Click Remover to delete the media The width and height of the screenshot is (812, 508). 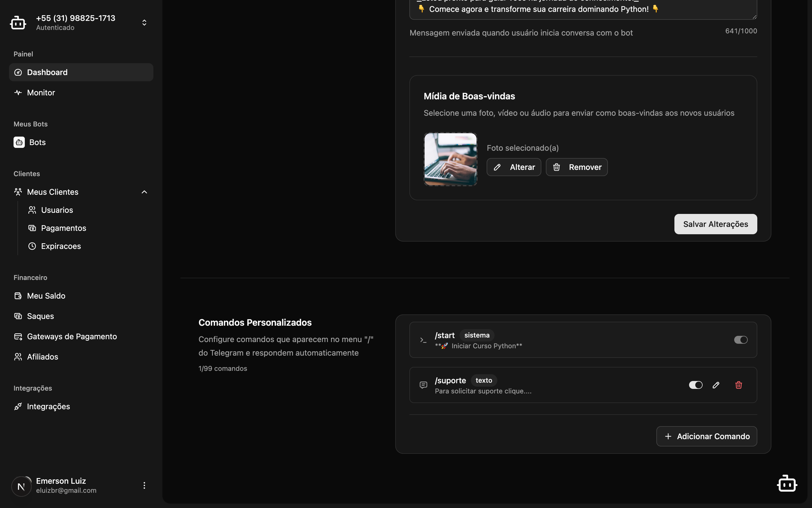pos(577,167)
